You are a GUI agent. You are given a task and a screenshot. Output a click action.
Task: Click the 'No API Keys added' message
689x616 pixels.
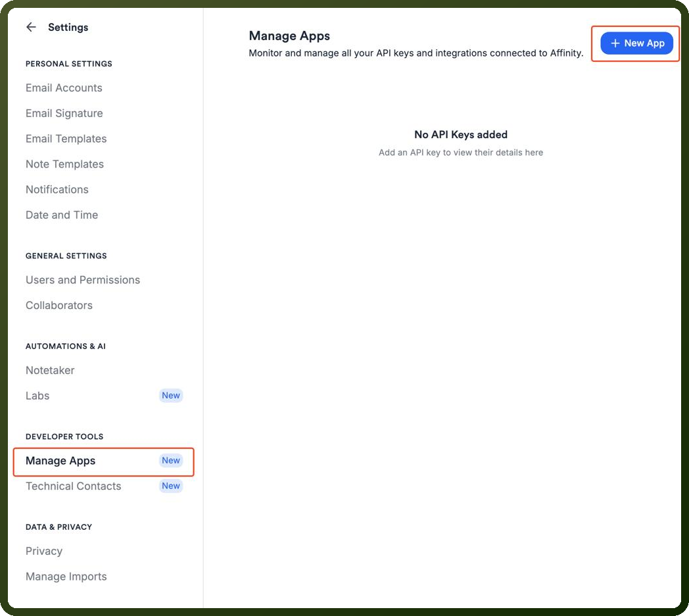coord(460,135)
